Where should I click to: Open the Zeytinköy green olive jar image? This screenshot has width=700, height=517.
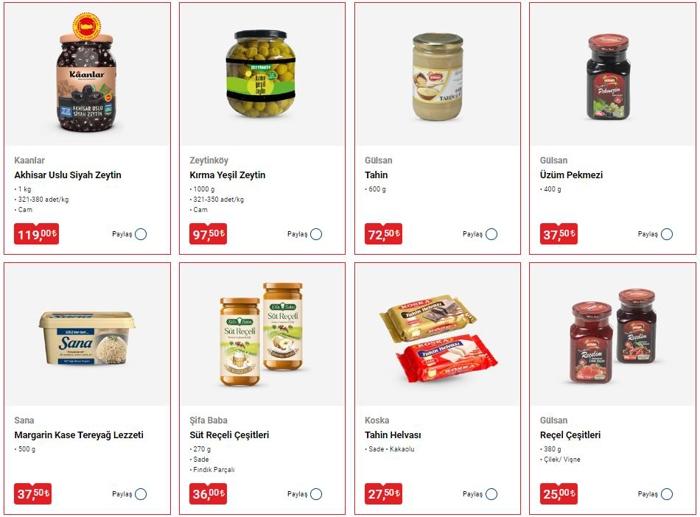pos(261,74)
